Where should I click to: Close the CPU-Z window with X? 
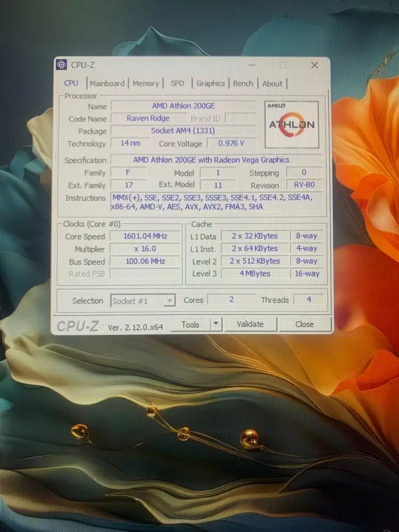click(x=314, y=65)
